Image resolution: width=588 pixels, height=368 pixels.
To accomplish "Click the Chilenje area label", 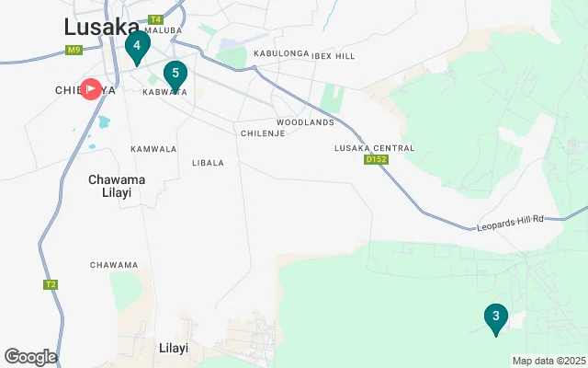I will 263,133.
